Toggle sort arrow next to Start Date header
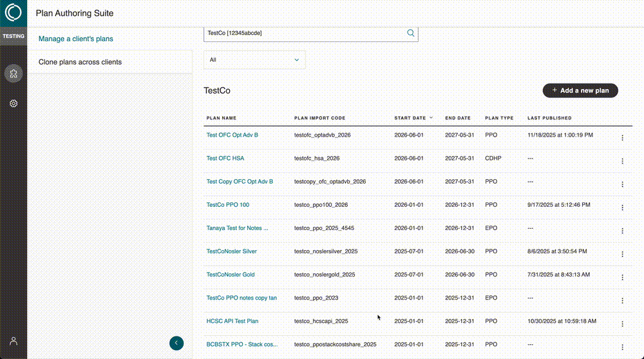Viewport: 644px width, 359px height. pyautogui.click(x=431, y=117)
